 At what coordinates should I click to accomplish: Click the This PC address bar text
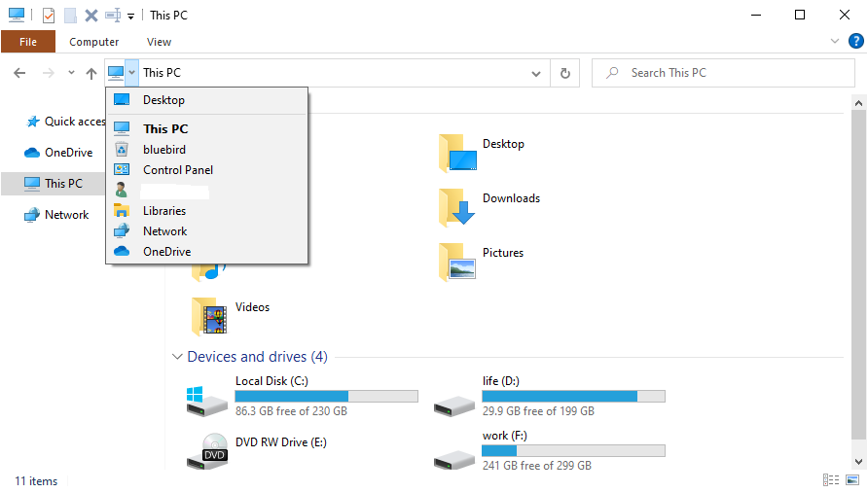162,73
